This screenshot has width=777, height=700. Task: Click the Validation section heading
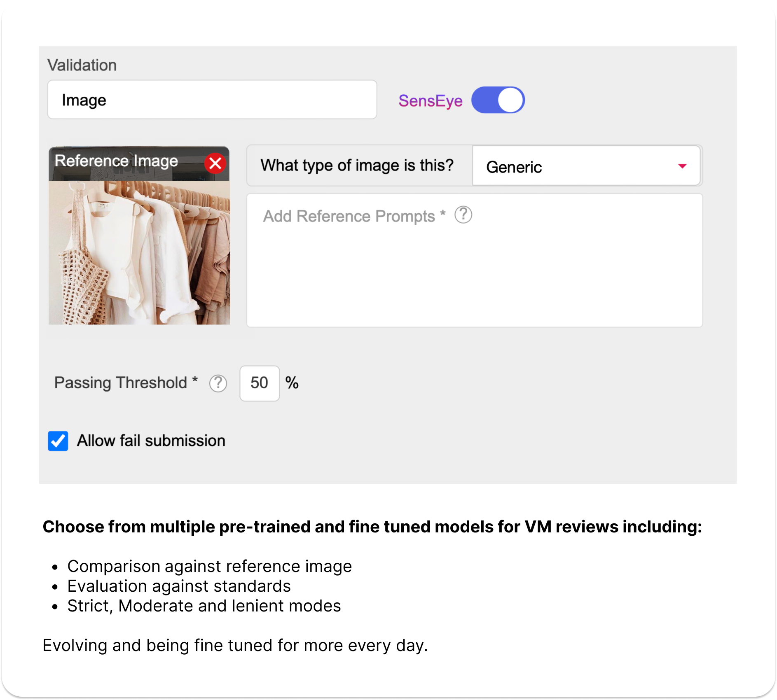click(82, 65)
